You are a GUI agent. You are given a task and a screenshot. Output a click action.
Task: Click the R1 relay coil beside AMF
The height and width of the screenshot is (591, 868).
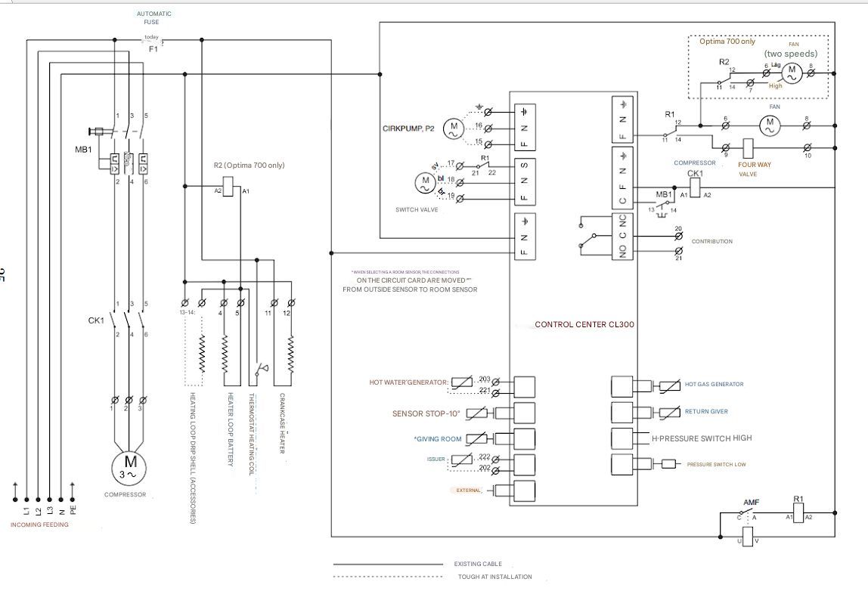point(798,513)
